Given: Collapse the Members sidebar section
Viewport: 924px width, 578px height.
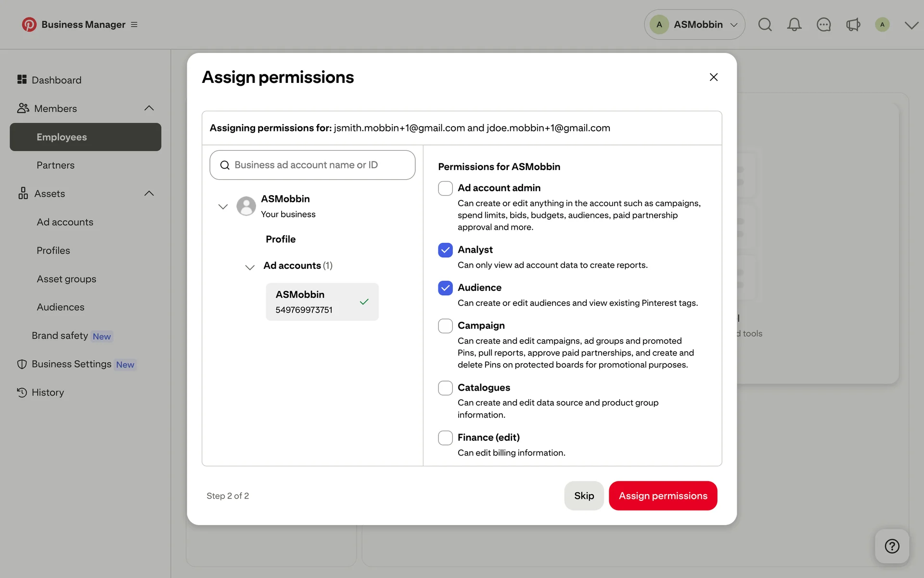Looking at the screenshot, I should (149, 108).
